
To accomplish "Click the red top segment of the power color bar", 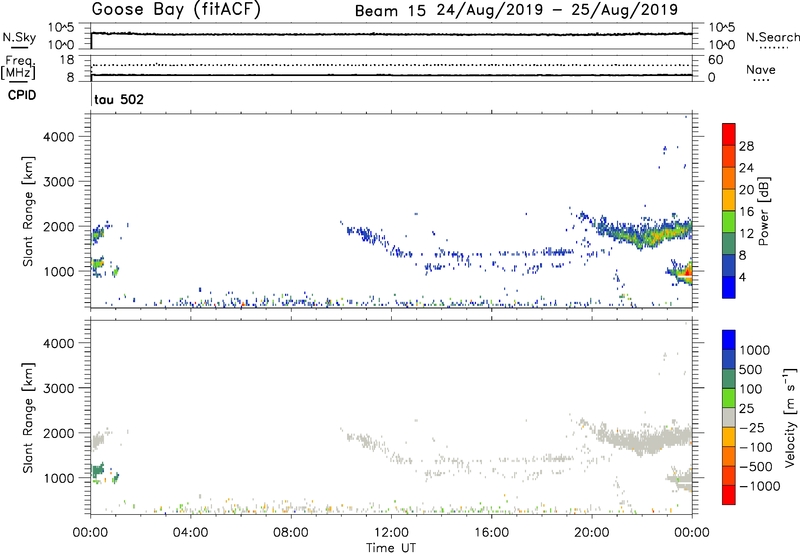I will pyautogui.click(x=729, y=134).
